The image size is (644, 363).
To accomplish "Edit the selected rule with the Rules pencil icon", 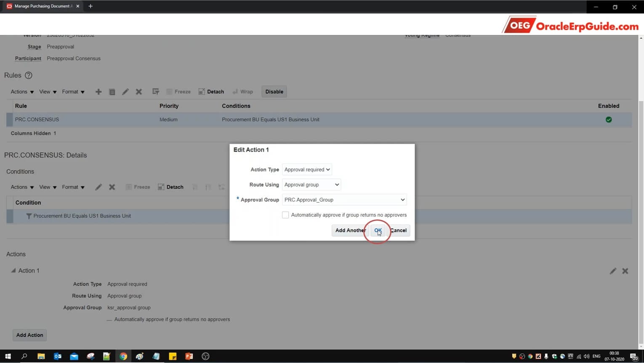I will point(125,92).
